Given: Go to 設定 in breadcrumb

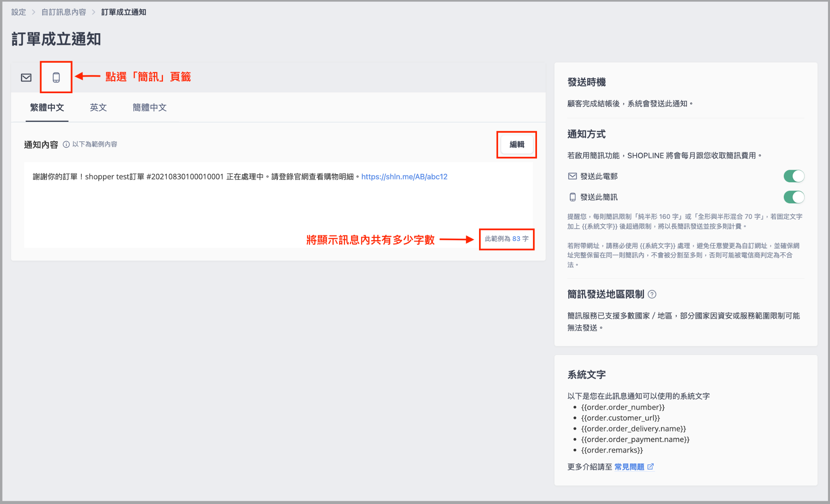Looking at the screenshot, I should 19,12.
